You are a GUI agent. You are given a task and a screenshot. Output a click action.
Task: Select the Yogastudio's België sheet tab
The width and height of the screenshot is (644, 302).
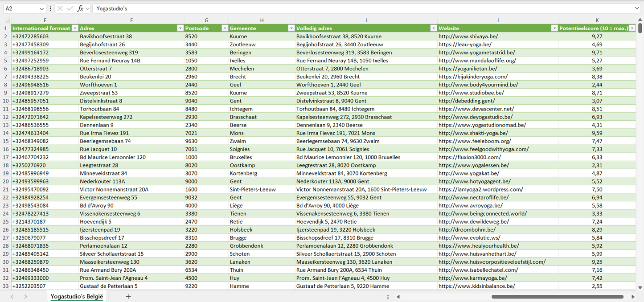(x=77, y=297)
